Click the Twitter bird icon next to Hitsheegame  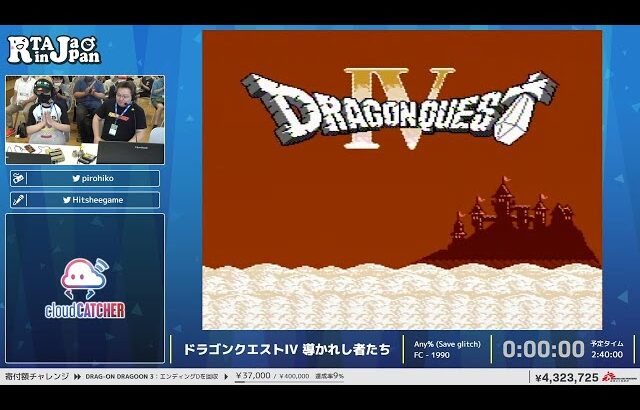(67, 200)
